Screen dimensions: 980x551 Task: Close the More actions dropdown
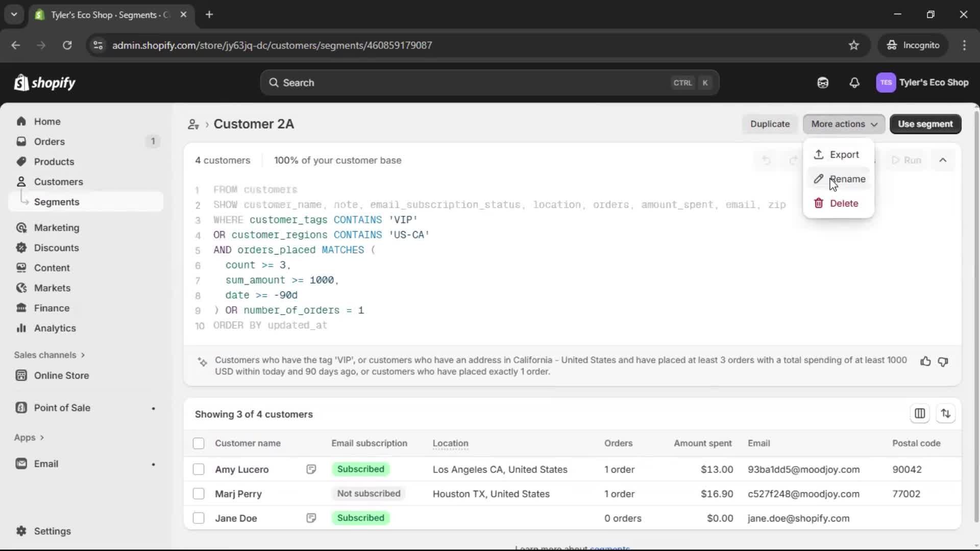tap(844, 124)
